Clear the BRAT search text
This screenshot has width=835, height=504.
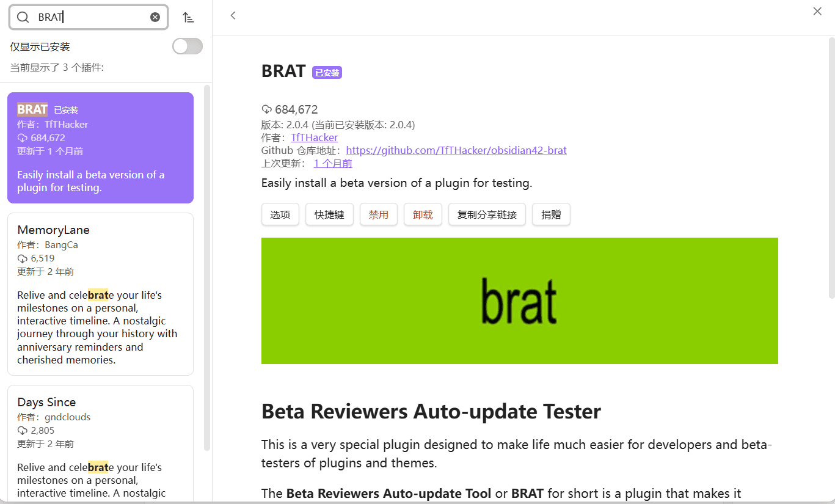click(155, 17)
